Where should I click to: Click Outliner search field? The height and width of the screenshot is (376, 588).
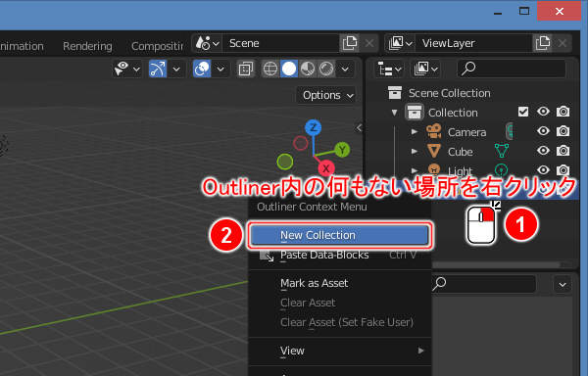pos(512,69)
